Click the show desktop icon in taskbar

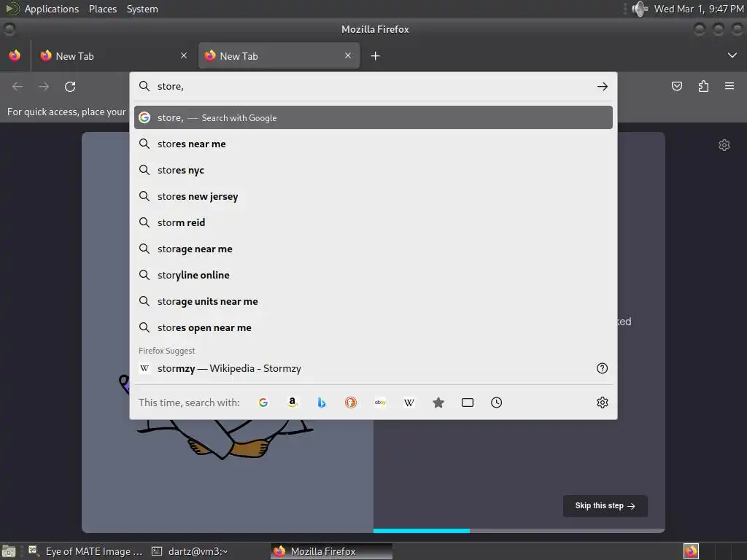tap(9, 551)
